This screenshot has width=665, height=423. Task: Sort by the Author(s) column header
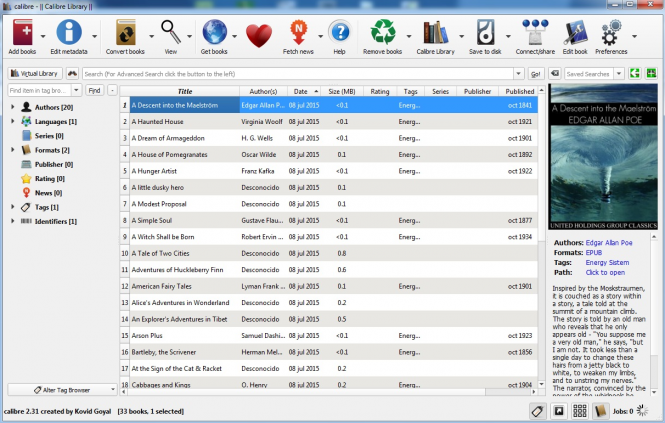coord(263,91)
